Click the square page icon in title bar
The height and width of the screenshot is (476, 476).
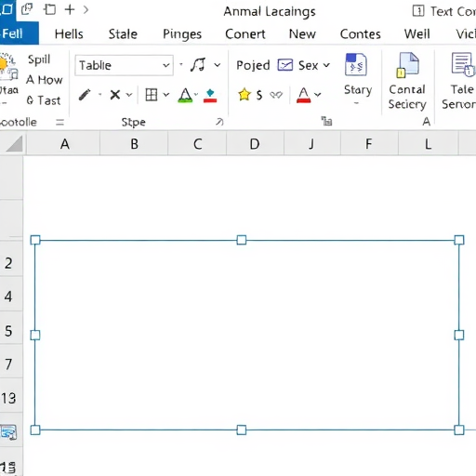pos(49,9)
